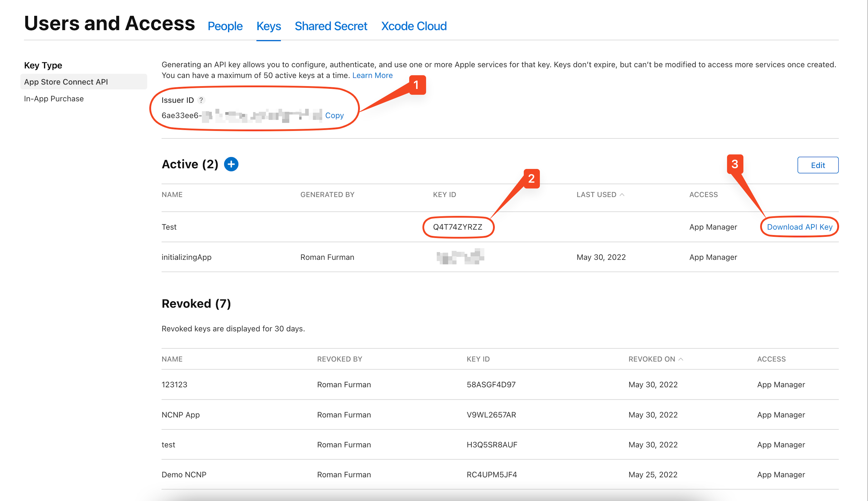Viewport: 868px width, 501px height.
Task: Open the Shared Secret tab
Action: coord(331,26)
